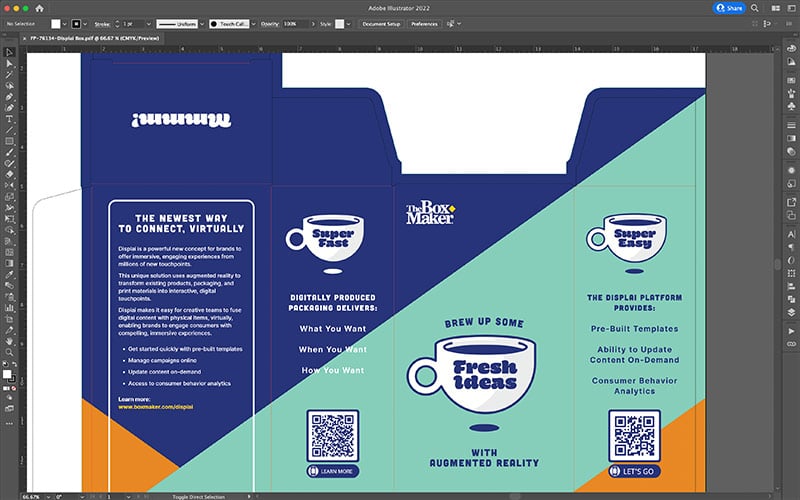Open Preferences from control bar
Image resolution: width=800 pixels, height=500 pixels.
point(424,24)
